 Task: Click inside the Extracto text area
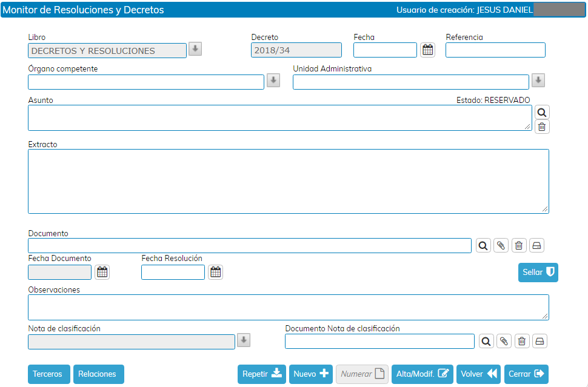(x=289, y=181)
